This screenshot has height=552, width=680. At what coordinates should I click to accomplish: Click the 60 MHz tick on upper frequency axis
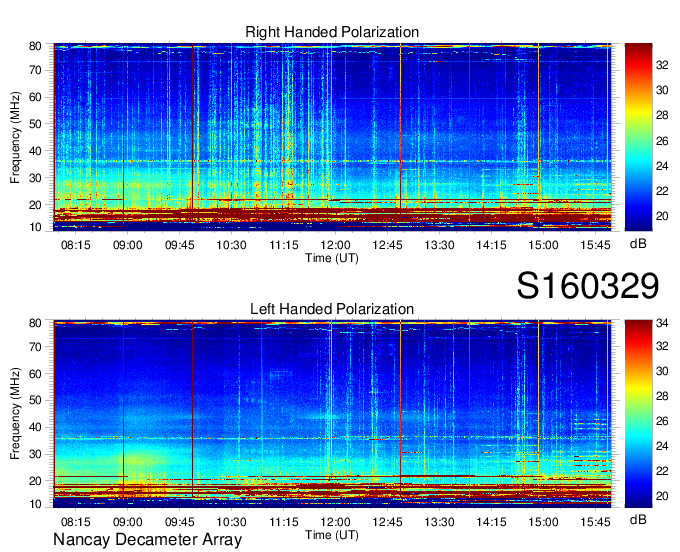point(35,97)
